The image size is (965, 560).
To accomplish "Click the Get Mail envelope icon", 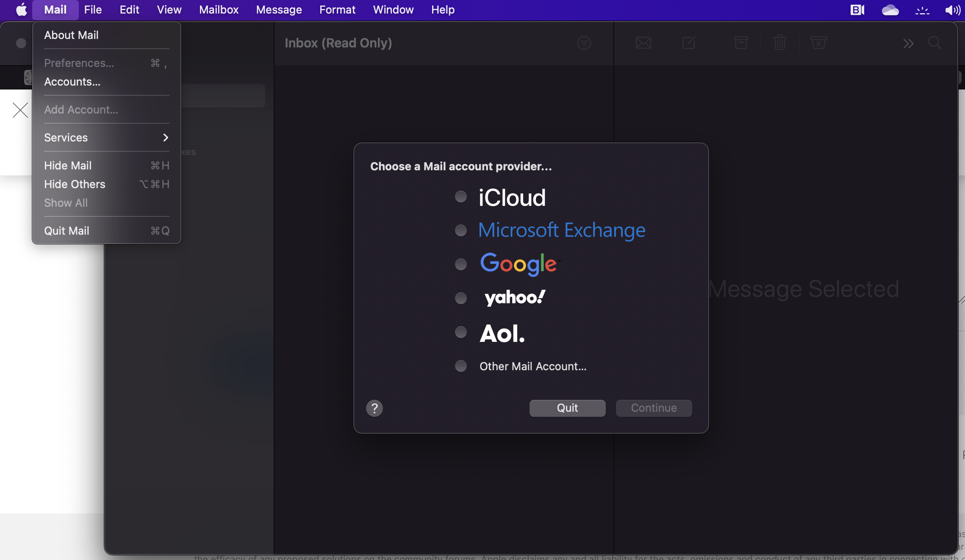I will [643, 43].
